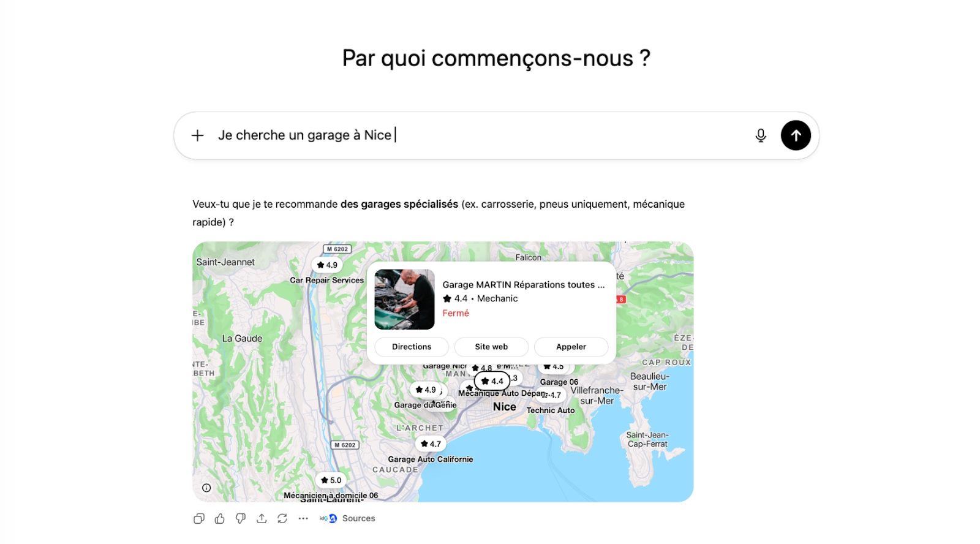Image resolution: width=980 pixels, height=544 pixels.
Task: Open the three-dots more options menu
Action: 303,518
